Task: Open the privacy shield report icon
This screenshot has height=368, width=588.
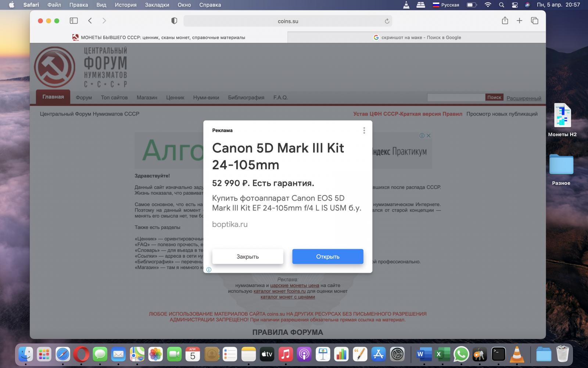Action: pyautogui.click(x=174, y=21)
